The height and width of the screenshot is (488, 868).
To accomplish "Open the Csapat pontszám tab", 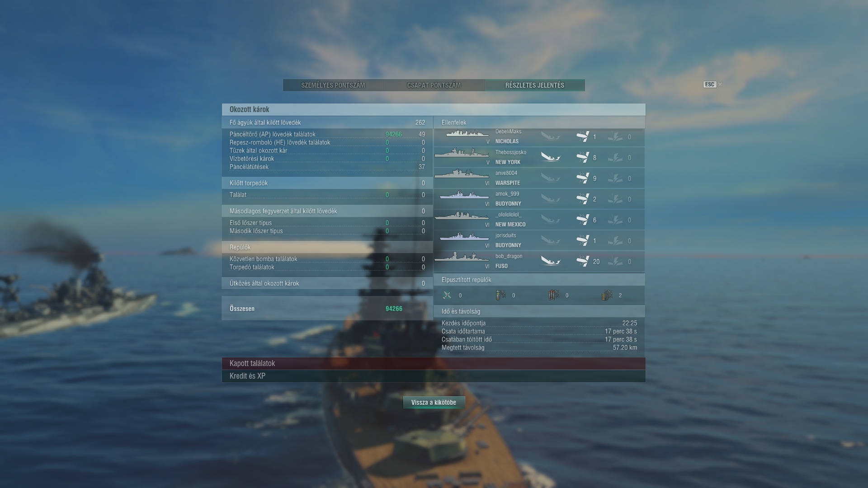I will [434, 85].
